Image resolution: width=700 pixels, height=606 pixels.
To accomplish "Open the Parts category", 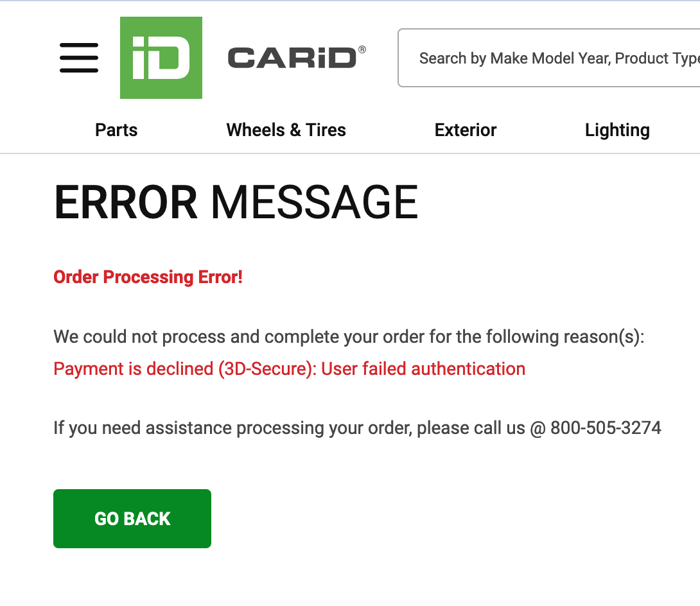I will 116,130.
